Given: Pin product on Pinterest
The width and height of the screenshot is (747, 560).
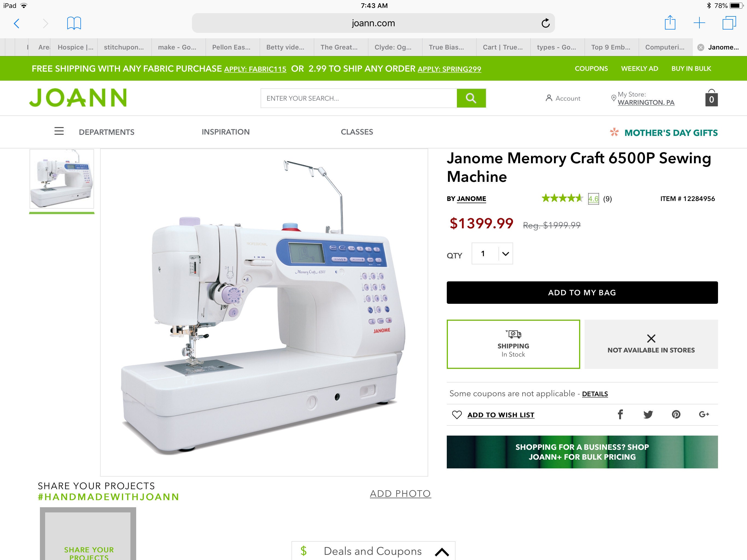Looking at the screenshot, I should tap(676, 415).
